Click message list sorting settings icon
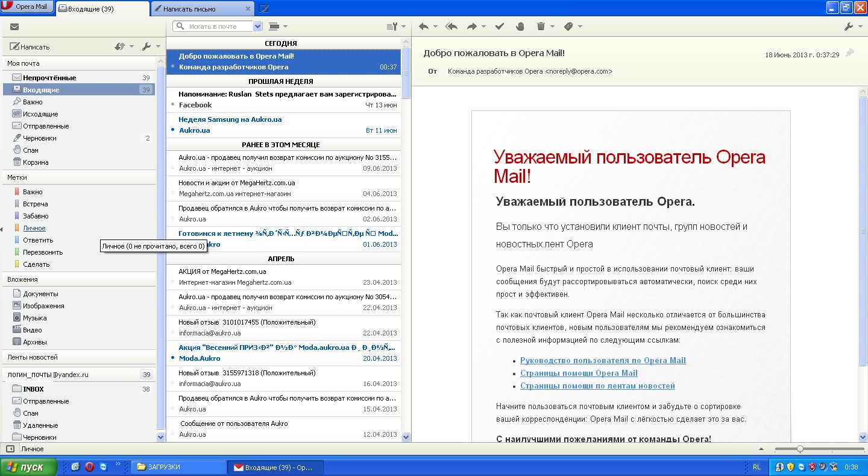This screenshot has width=868, height=476. pyautogui.click(x=392, y=27)
